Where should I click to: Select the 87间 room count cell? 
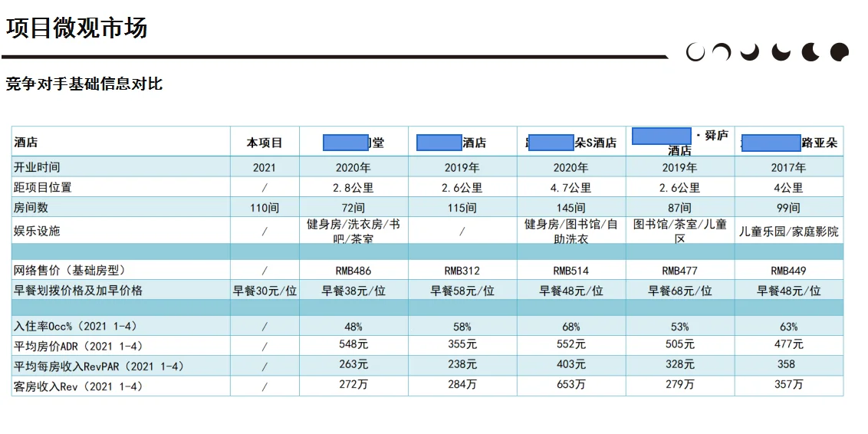tap(679, 208)
